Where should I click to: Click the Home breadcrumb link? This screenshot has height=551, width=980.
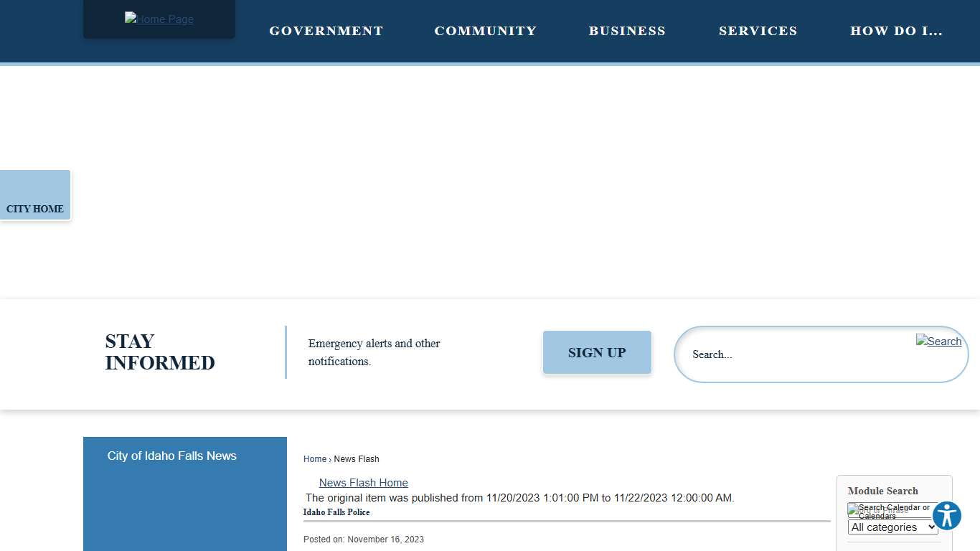314,459
